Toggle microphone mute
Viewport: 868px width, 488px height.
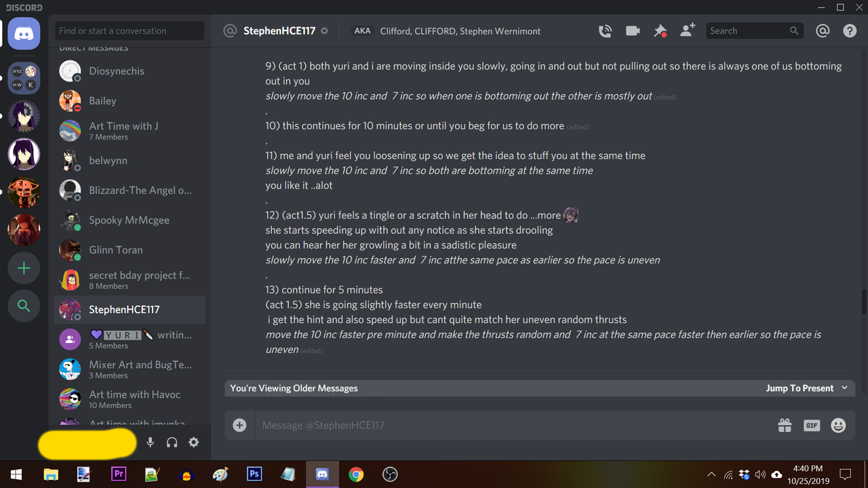click(x=151, y=442)
